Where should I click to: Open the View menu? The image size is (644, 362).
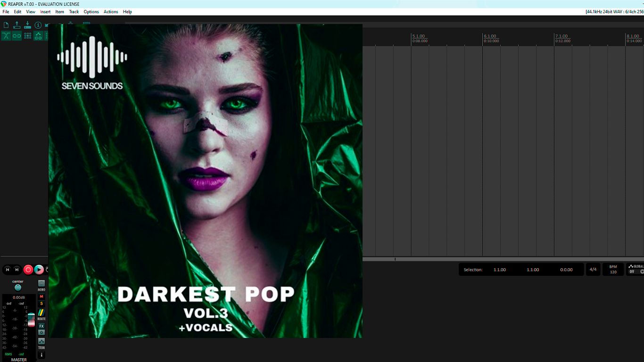pos(31,12)
